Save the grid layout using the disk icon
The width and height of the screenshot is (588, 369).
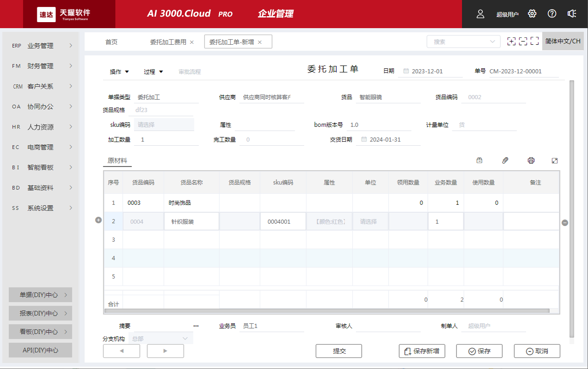click(479, 160)
